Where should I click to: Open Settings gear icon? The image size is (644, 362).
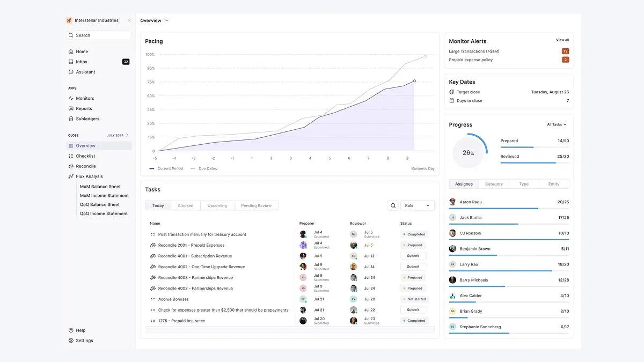(71, 341)
